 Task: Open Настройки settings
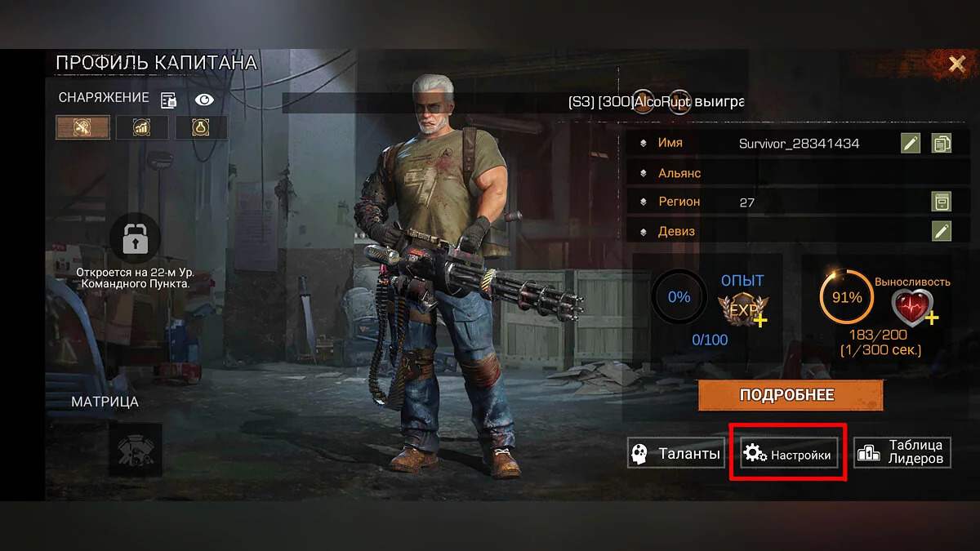pos(789,454)
